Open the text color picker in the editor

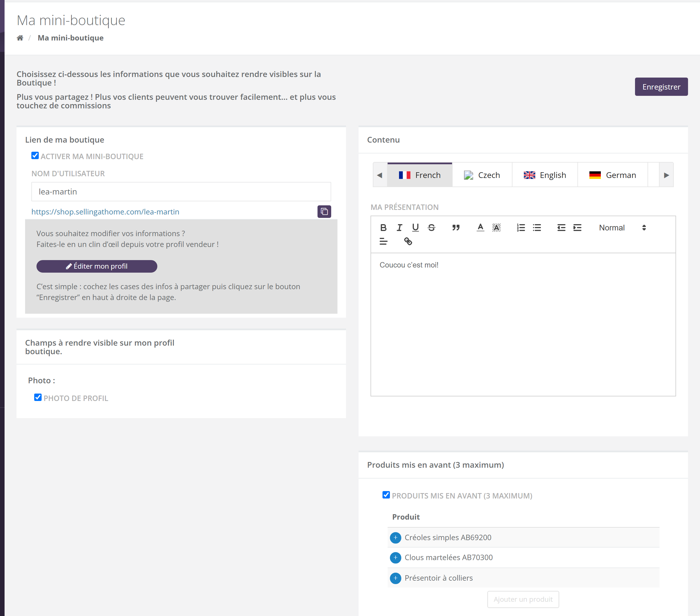(481, 228)
